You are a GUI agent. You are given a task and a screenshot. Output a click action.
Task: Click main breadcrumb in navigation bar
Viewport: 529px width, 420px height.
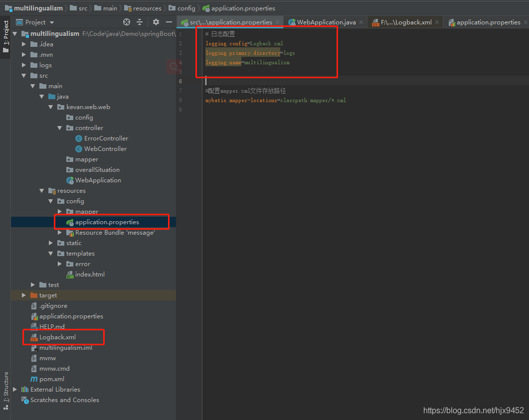(106, 8)
